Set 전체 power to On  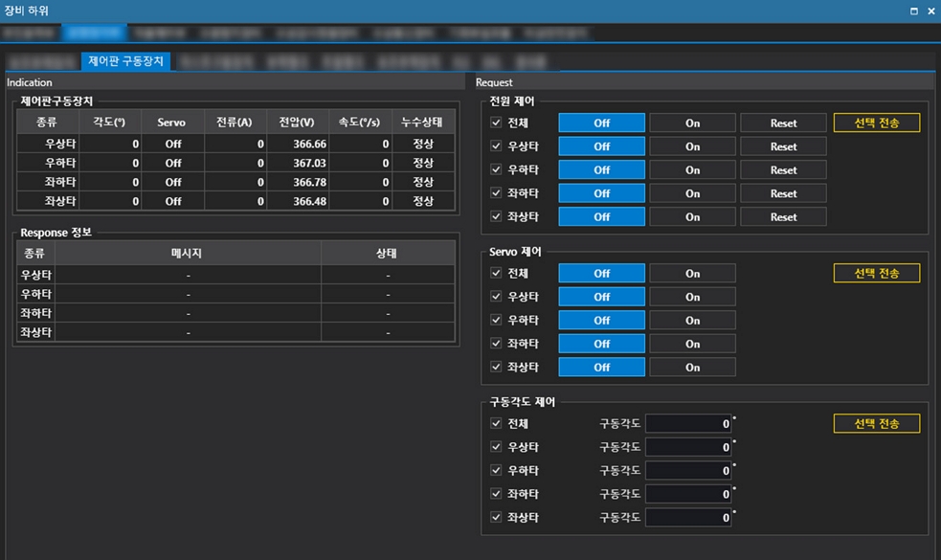tap(692, 123)
